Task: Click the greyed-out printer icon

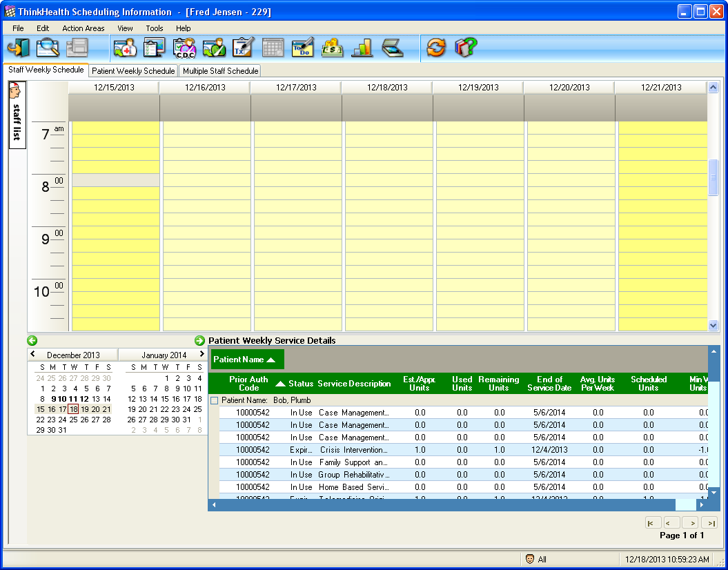Action: click(77, 48)
